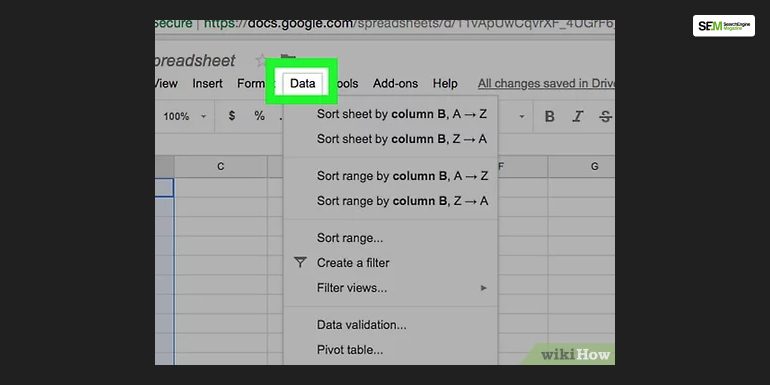Choose Sort range by column B, Z → A

(x=391, y=201)
